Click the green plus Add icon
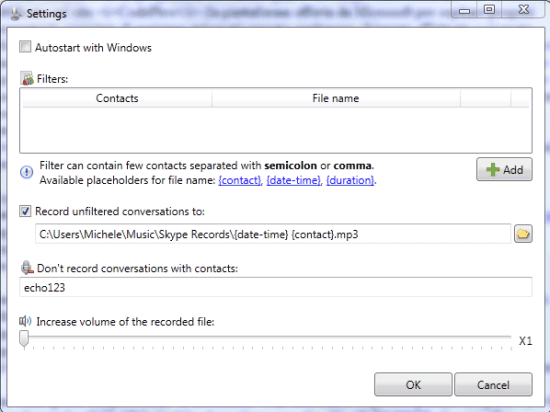 [x=493, y=170]
